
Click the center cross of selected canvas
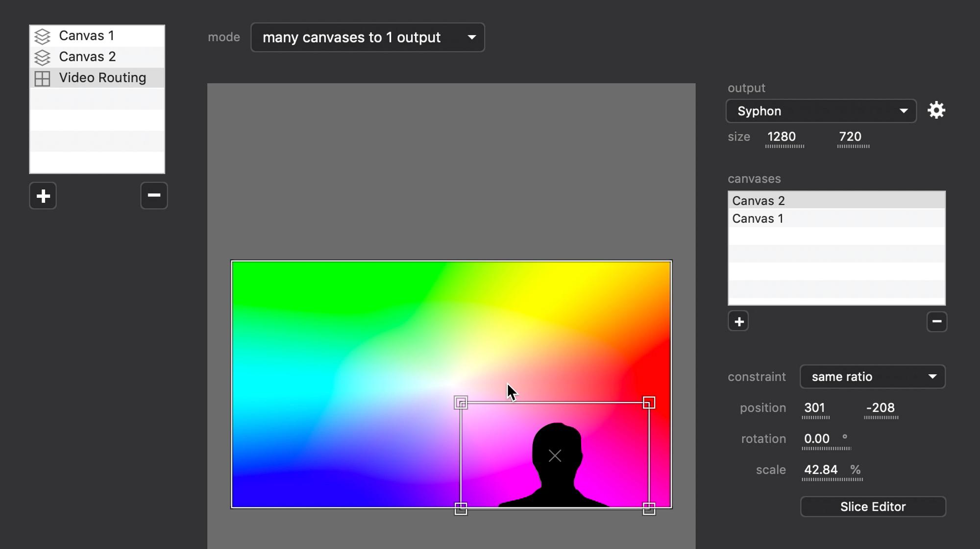555,456
